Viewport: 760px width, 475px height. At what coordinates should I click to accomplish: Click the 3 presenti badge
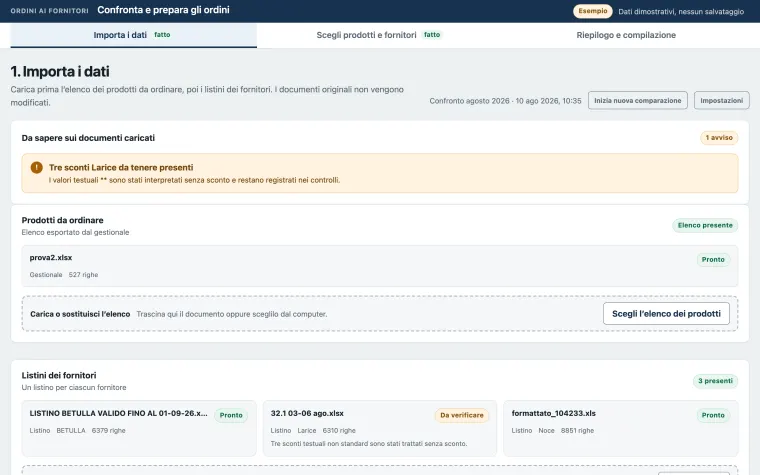pyautogui.click(x=715, y=381)
